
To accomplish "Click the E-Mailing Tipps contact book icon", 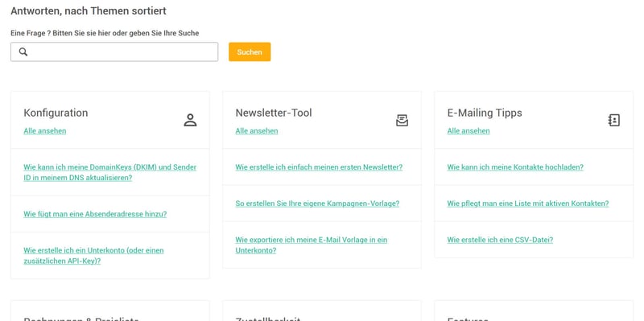I will tap(614, 120).
